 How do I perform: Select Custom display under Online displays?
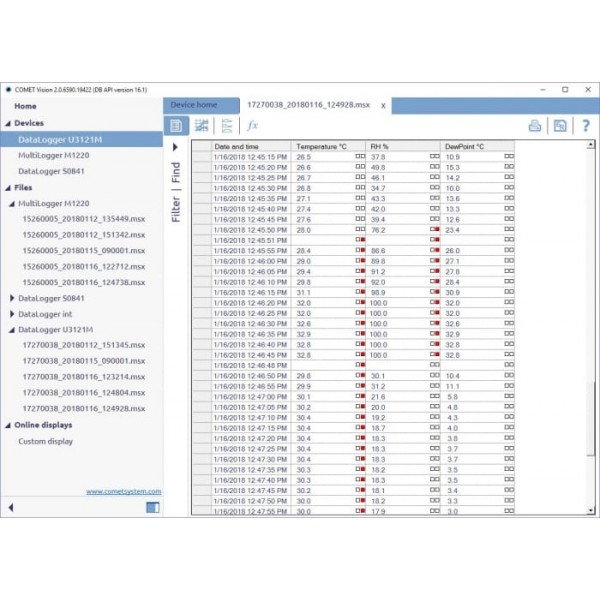[x=45, y=441]
